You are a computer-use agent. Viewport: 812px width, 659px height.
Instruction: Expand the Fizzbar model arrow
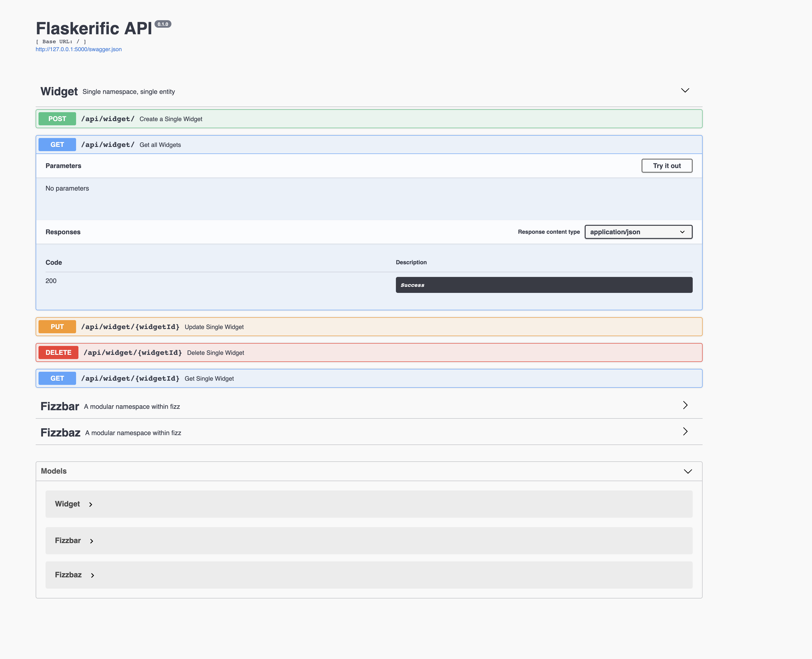pyautogui.click(x=92, y=541)
